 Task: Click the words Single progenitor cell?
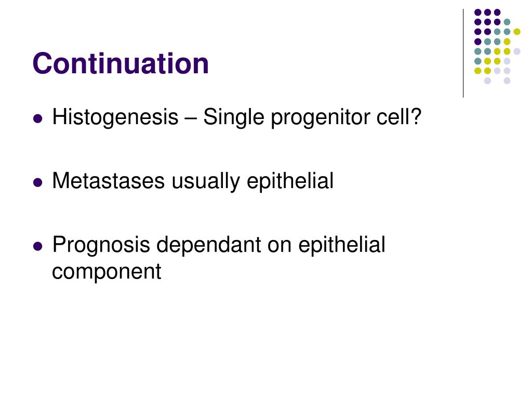[x=312, y=118]
